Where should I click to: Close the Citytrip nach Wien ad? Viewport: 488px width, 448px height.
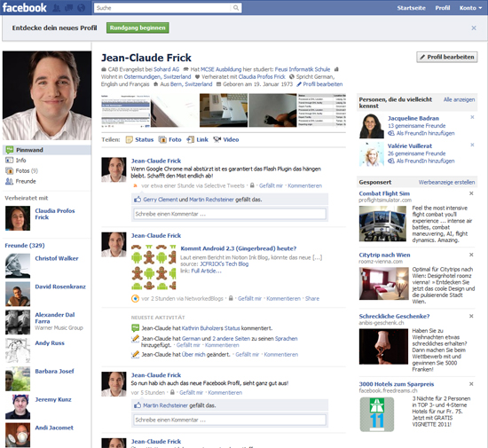click(471, 255)
